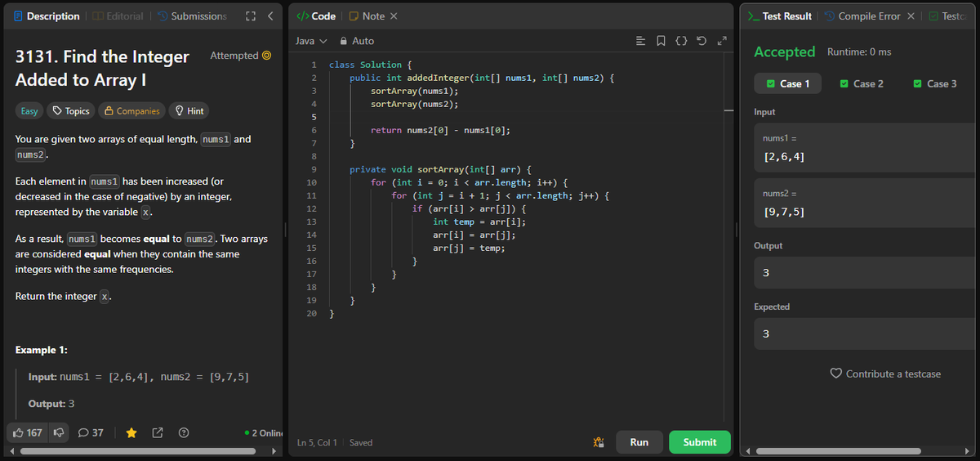The image size is (980, 461).
Task: Click the format code lines icon
Action: click(x=641, y=41)
